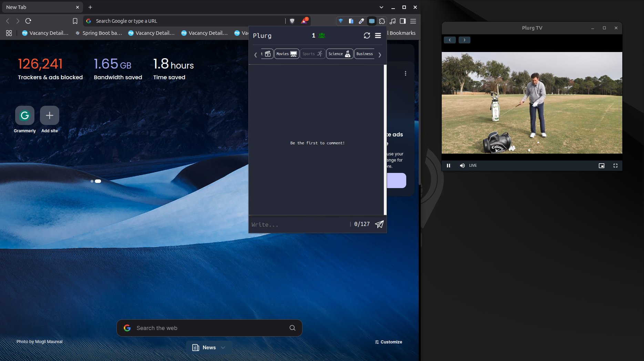644x361 pixels.
Task: Select the Science category tab
Action: [339, 54]
